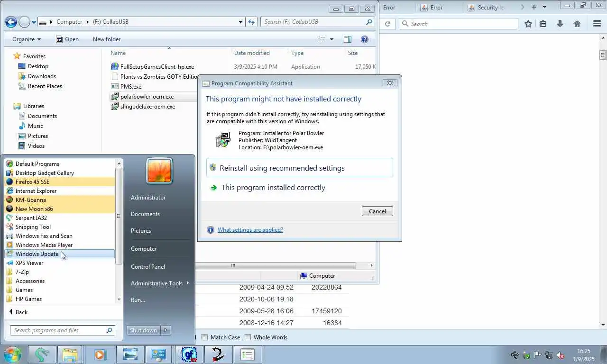Go to browser Home page icon
This screenshot has width=607, height=364.
[577, 24]
